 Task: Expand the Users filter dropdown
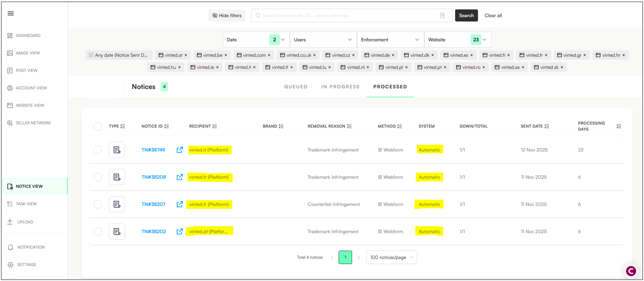pyautogui.click(x=323, y=39)
